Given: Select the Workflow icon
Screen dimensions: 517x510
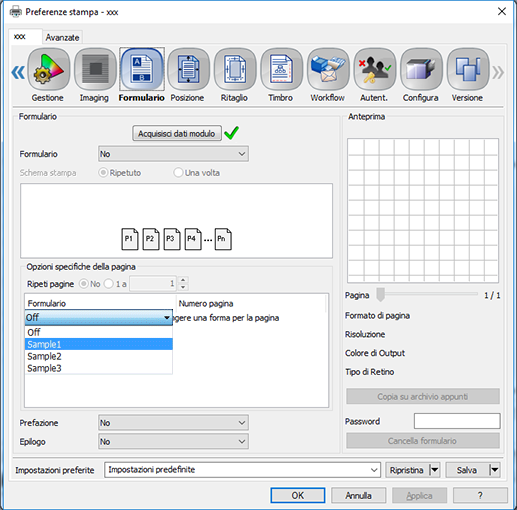Looking at the screenshot, I should coord(328,69).
